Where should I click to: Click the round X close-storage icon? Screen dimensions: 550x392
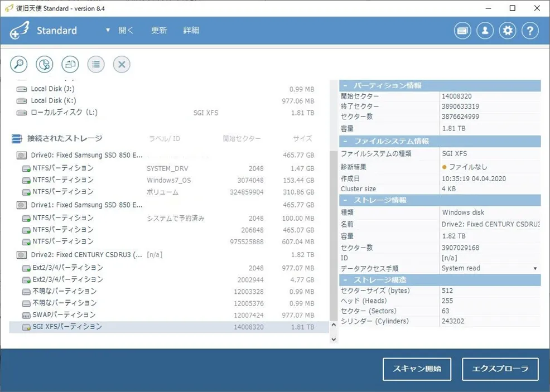point(122,64)
